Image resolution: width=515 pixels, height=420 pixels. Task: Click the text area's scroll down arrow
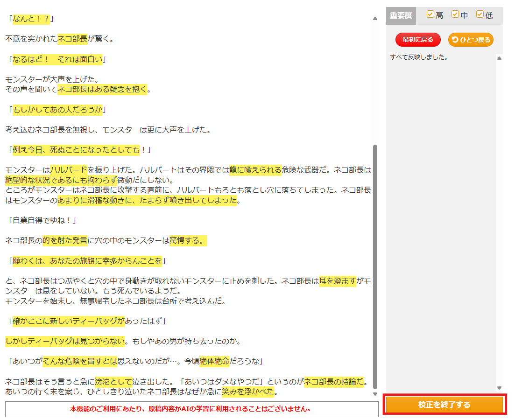tap(375, 394)
